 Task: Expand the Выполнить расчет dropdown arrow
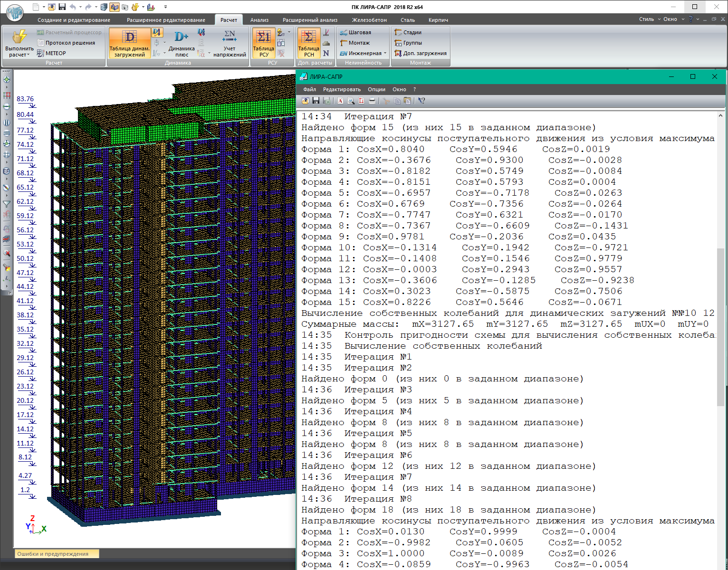pos(28,55)
